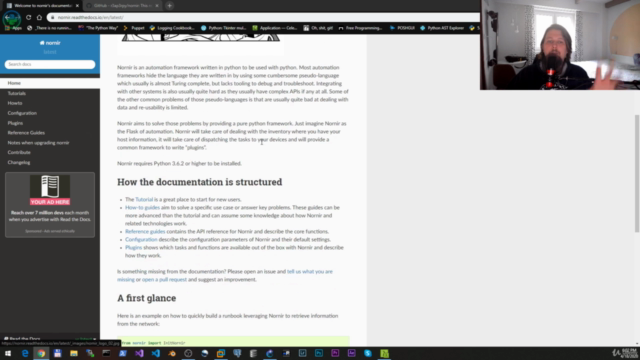
Task: Click the 'A first glance' heading
Action: click(x=147, y=298)
